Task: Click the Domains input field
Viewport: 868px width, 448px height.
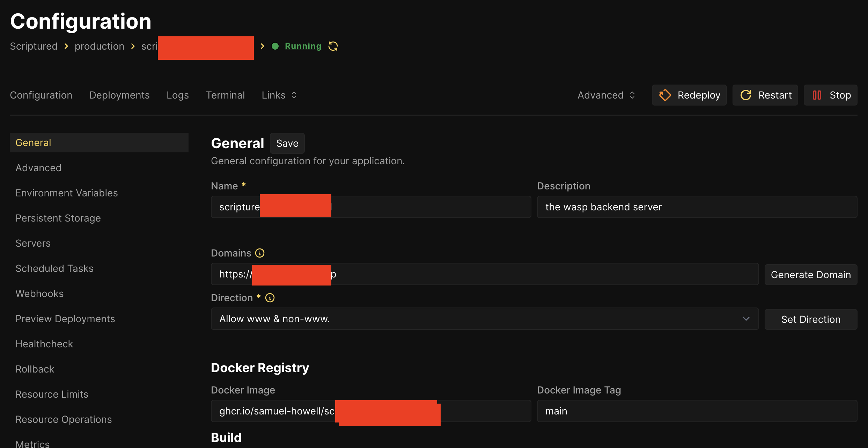Action: 485,274
